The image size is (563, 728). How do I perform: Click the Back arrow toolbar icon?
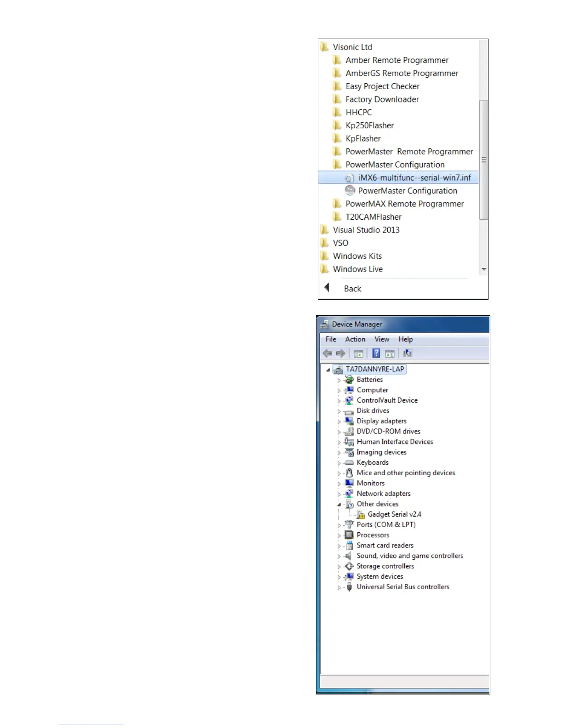(327, 353)
